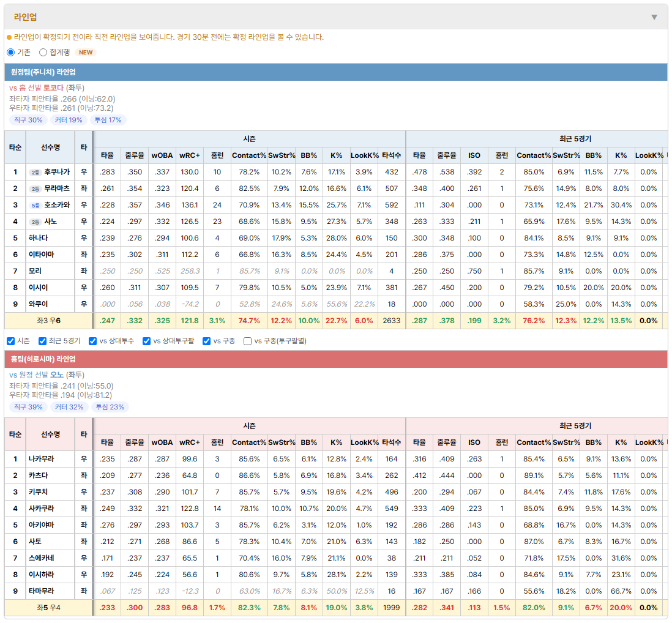Click the 투심 23% pitch tag

110,407
